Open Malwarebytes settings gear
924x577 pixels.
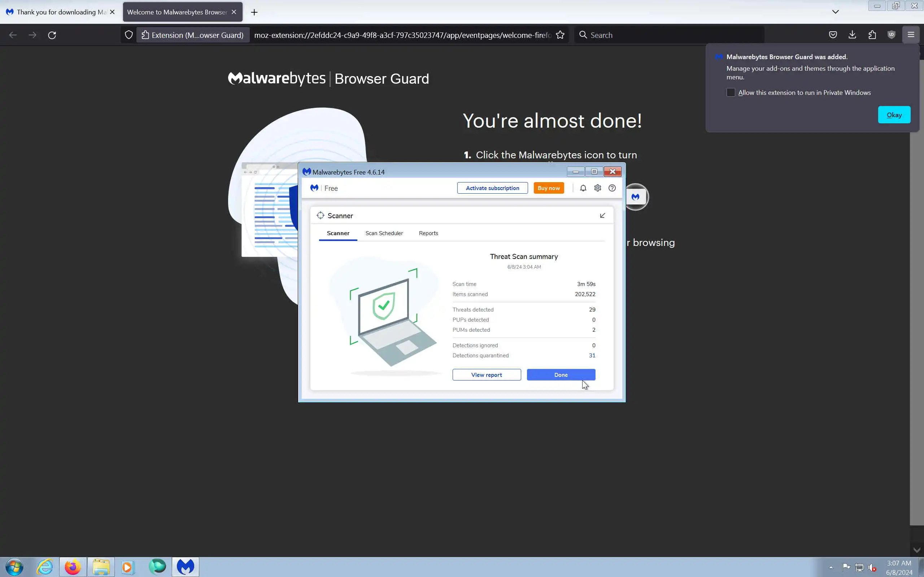[x=598, y=188]
